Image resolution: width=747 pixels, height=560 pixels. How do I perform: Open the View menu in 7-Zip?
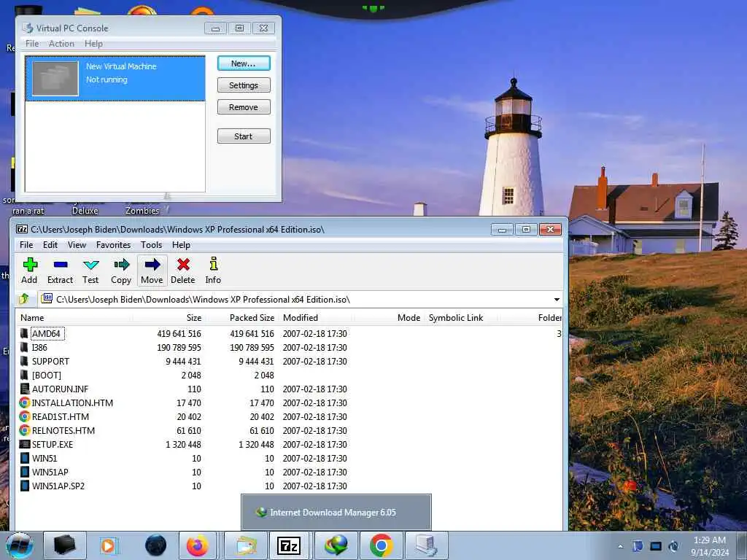click(x=77, y=245)
